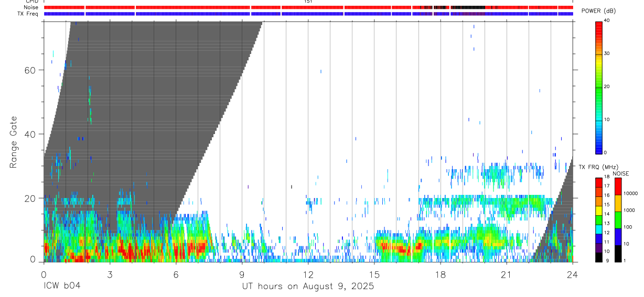Image resolution: width=644 pixels, height=297 pixels.
Task: Click hour 3 tick label on UT axis
Action: click(110, 274)
